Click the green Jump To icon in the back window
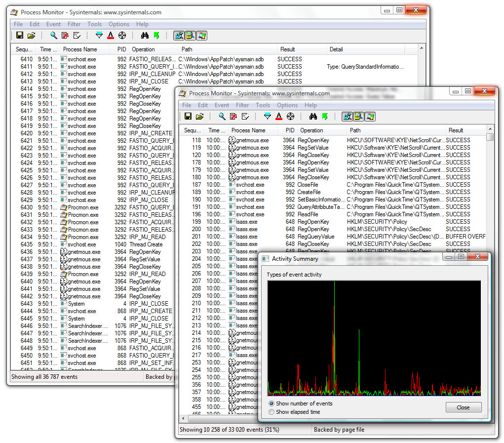The height and width of the screenshot is (443, 504). pos(156,36)
